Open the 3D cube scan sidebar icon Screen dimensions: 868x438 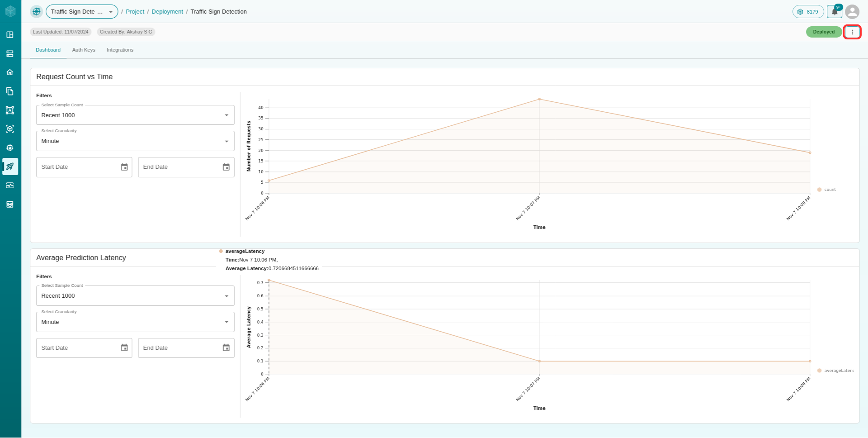10,129
